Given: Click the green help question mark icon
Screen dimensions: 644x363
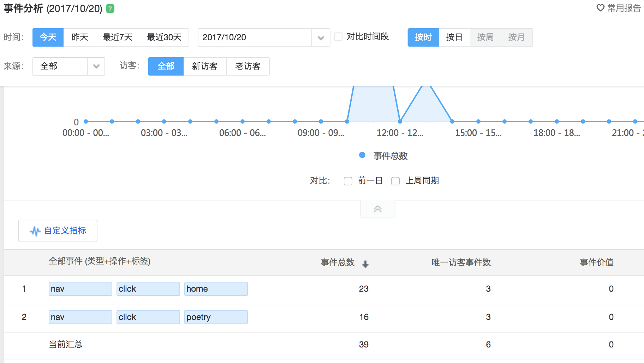Looking at the screenshot, I should pos(110,8).
